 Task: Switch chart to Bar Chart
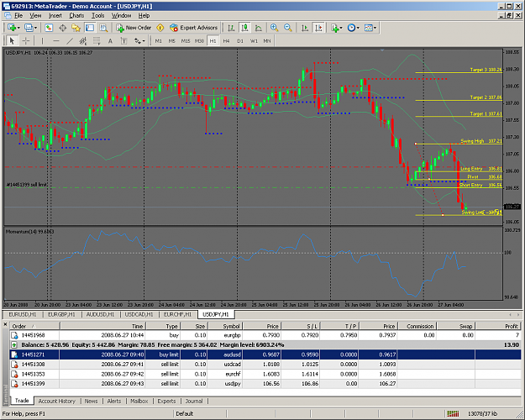[231, 28]
